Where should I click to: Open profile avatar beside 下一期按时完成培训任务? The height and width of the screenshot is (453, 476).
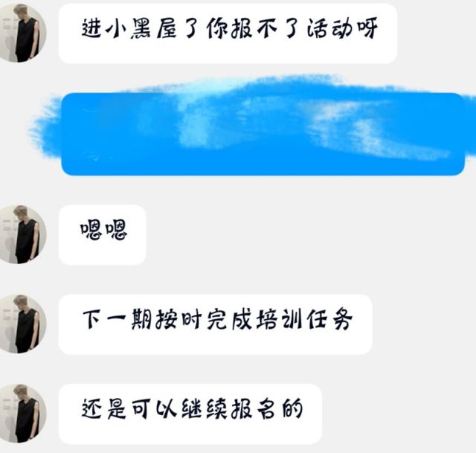point(22,324)
